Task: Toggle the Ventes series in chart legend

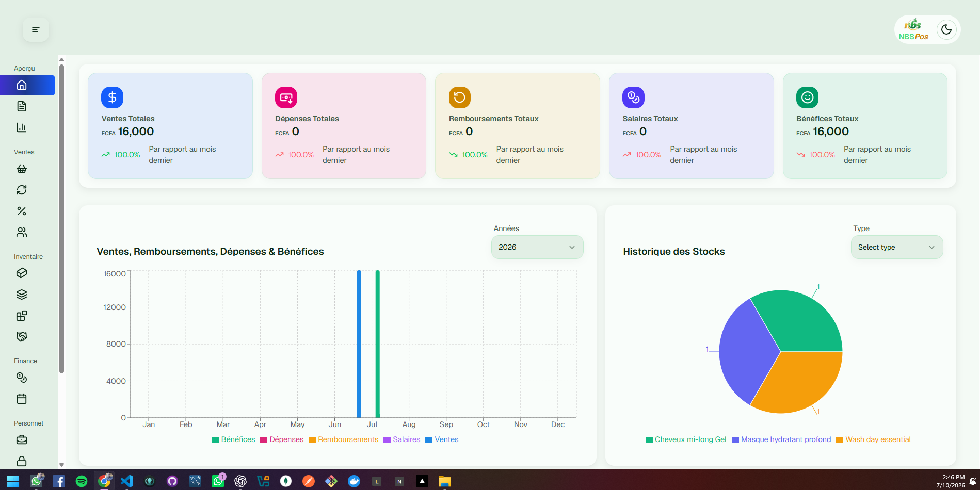Action: tap(442, 439)
